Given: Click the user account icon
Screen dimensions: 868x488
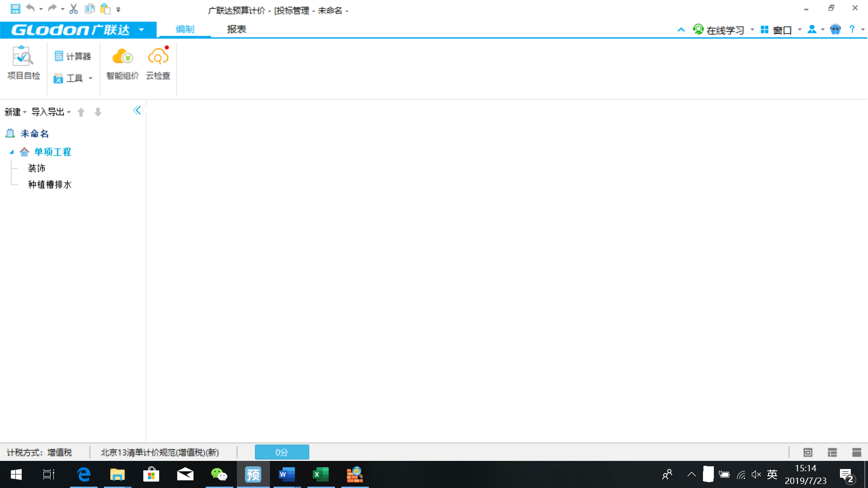Looking at the screenshot, I should pyautogui.click(x=812, y=29).
